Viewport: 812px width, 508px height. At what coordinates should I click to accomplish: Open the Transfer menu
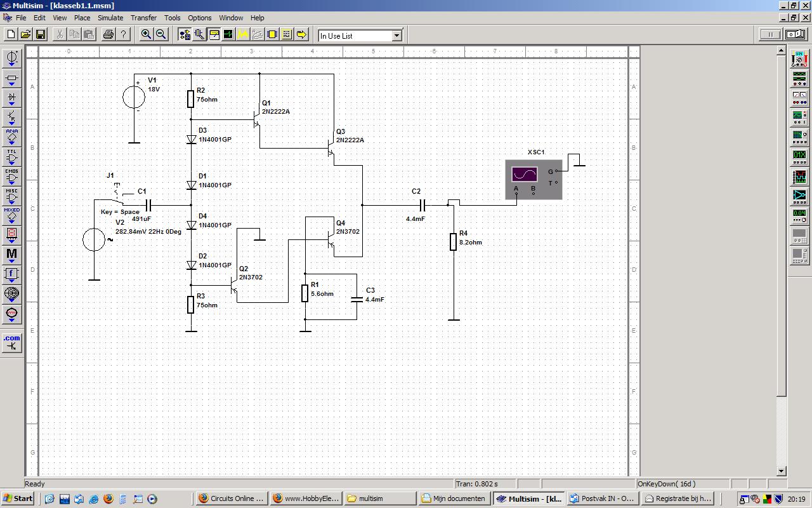(x=143, y=18)
